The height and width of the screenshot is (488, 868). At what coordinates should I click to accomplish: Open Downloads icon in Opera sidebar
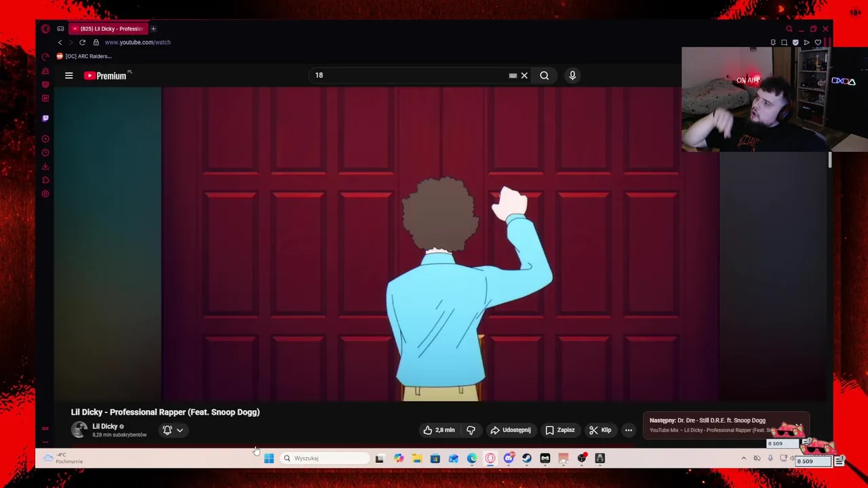[x=45, y=167]
